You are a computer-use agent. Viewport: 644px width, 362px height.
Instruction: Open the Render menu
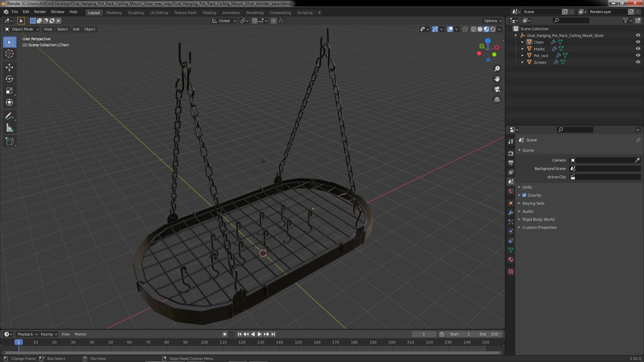(x=40, y=12)
